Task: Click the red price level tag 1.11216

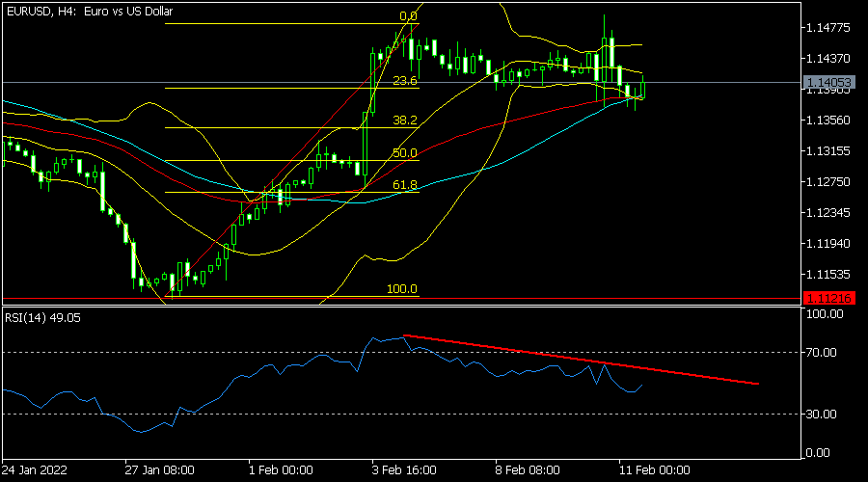Action: (828, 298)
